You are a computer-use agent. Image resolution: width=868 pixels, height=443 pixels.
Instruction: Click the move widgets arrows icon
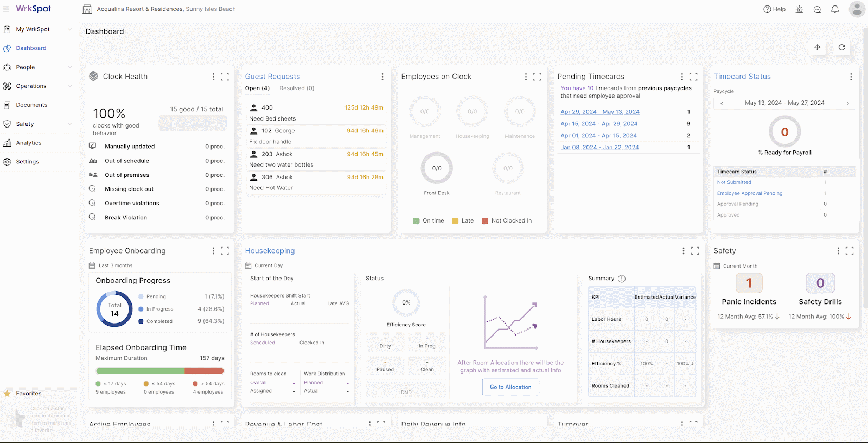(817, 47)
